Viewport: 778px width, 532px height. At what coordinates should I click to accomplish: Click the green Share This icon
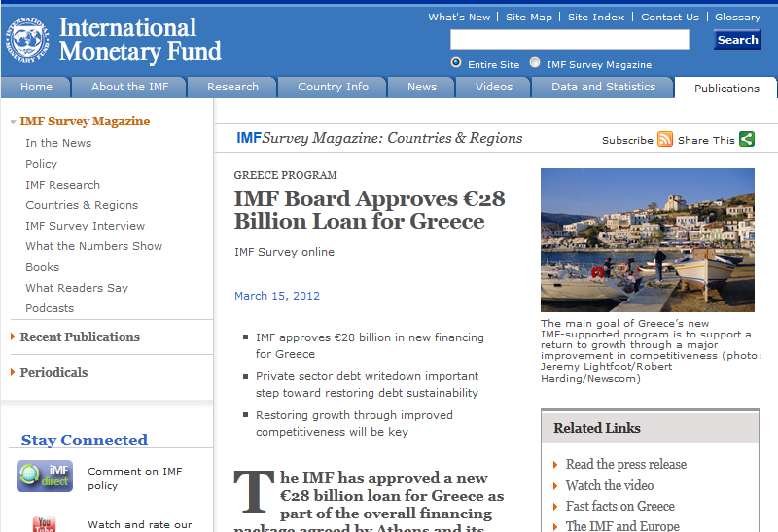747,140
